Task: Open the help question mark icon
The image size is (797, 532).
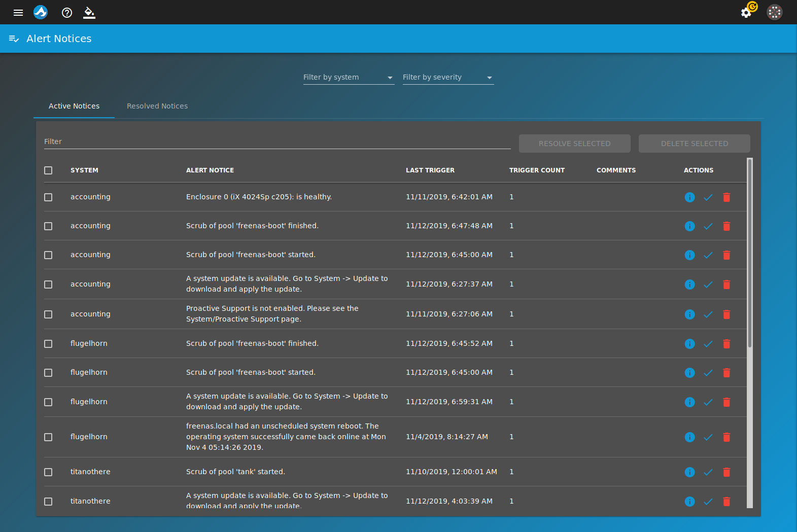Action: click(67, 13)
